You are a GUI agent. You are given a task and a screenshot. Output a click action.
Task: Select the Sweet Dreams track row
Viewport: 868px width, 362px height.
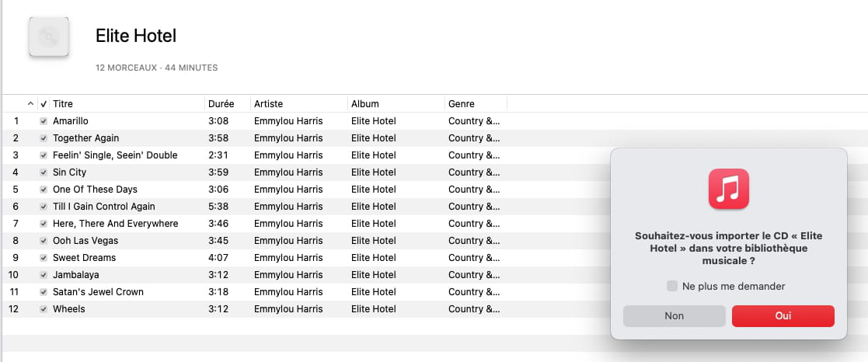[x=305, y=258]
